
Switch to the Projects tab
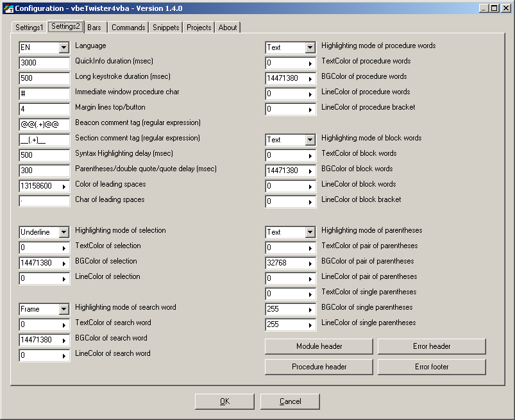point(199,28)
